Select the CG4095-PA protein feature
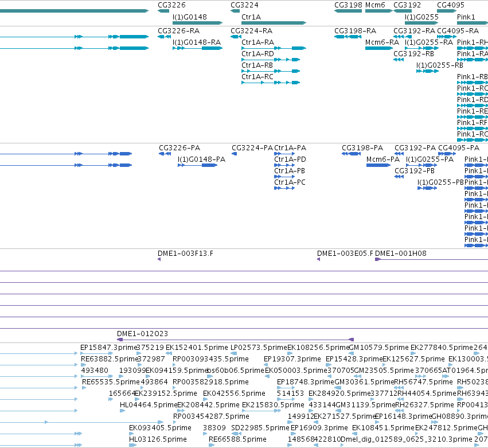This screenshot has width=488, height=448. [447, 154]
